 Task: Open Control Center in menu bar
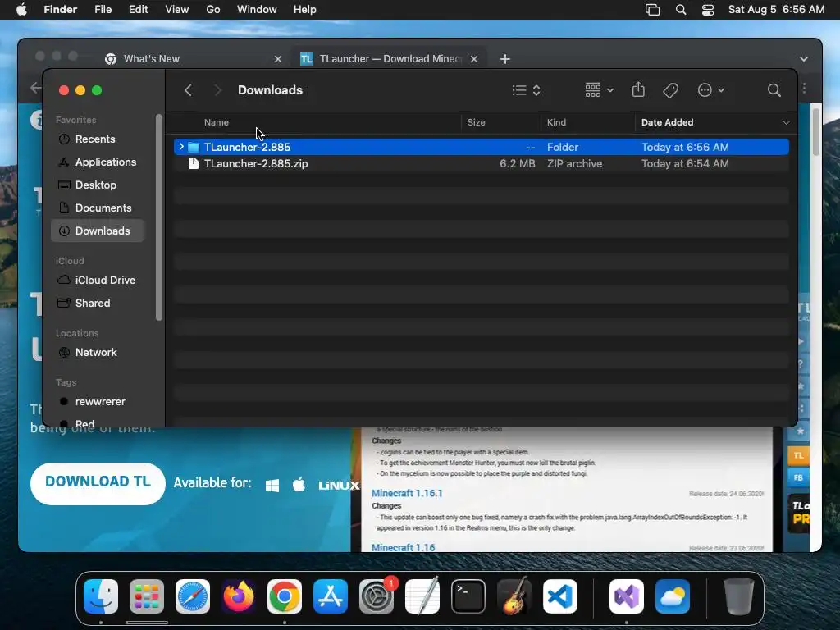click(708, 10)
